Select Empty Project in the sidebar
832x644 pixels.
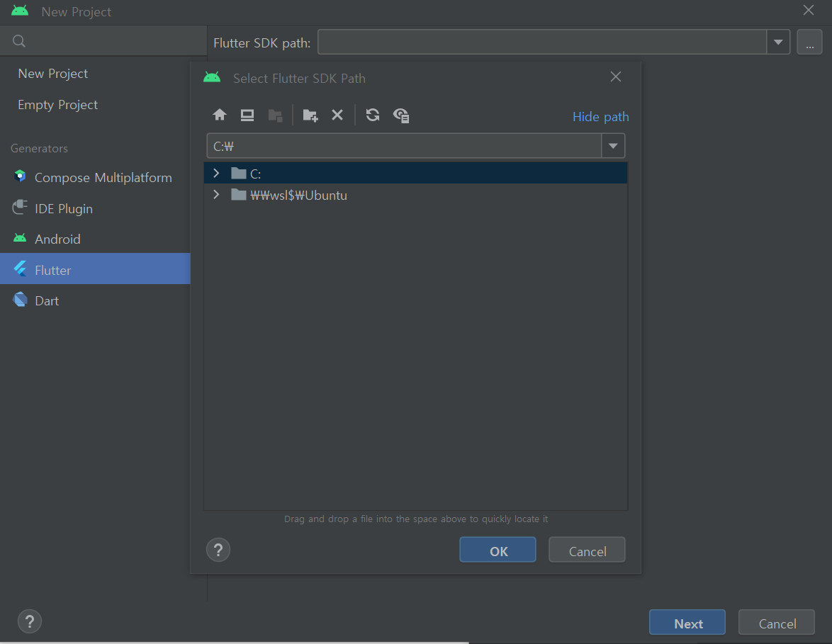tap(58, 105)
